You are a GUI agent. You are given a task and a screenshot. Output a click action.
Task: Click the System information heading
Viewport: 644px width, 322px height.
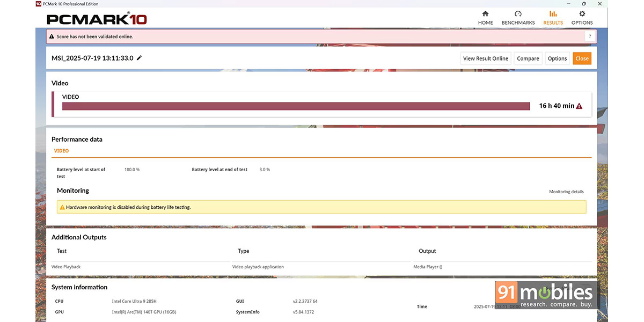(x=79, y=287)
